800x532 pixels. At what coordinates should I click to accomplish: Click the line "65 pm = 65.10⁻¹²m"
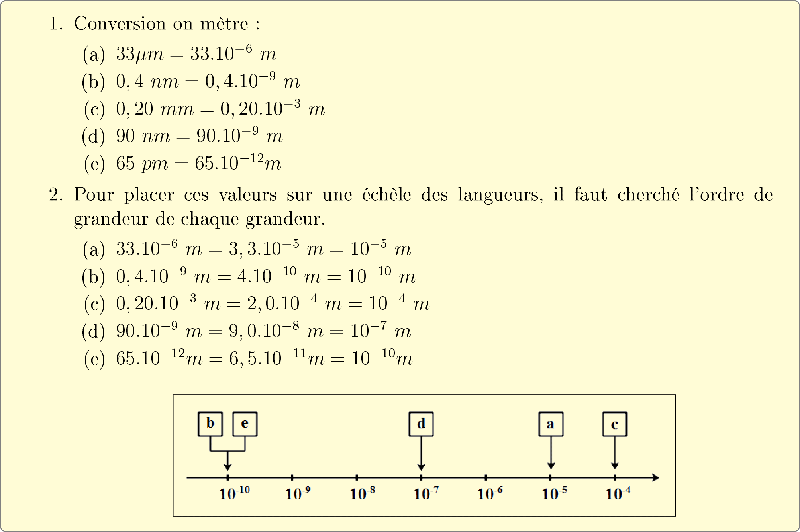coord(198,163)
